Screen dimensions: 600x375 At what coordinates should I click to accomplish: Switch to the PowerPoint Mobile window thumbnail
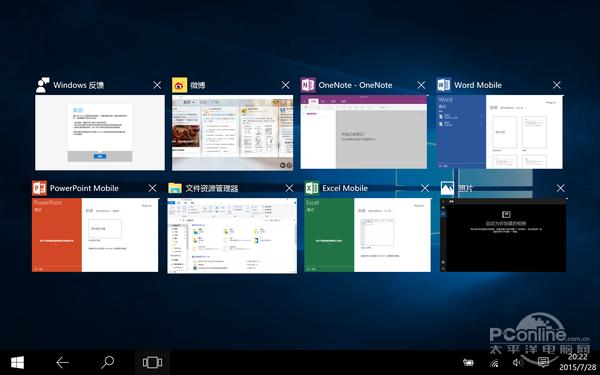tap(95, 235)
